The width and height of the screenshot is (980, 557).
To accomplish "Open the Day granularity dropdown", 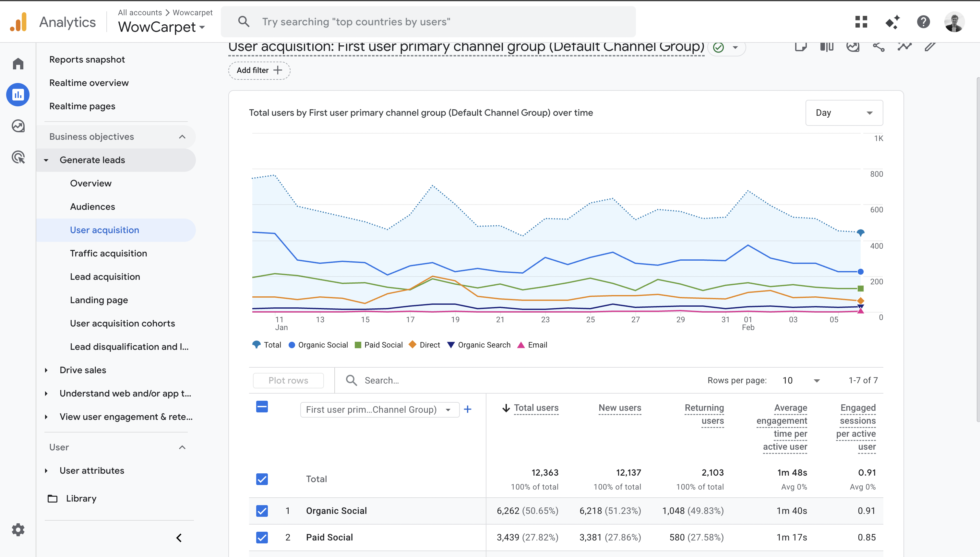I will coord(844,113).
